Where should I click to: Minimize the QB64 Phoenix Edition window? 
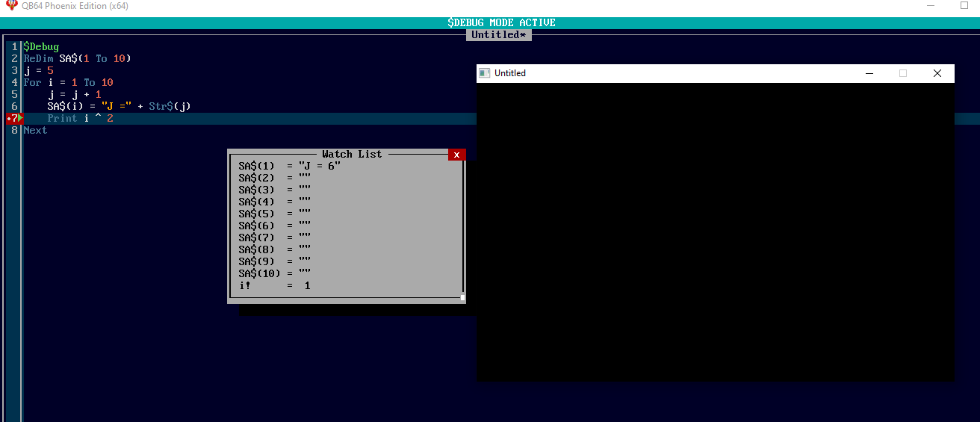click(930, 6)
